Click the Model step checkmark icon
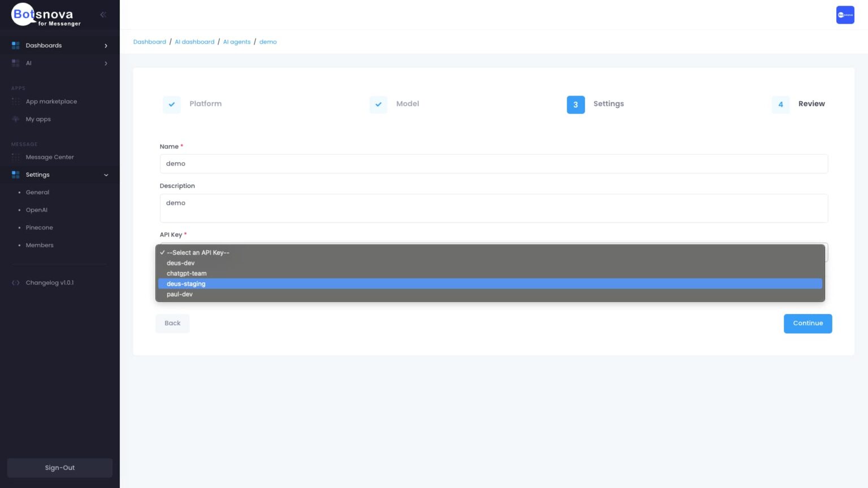The image size is (868, 488). (379, 104)
